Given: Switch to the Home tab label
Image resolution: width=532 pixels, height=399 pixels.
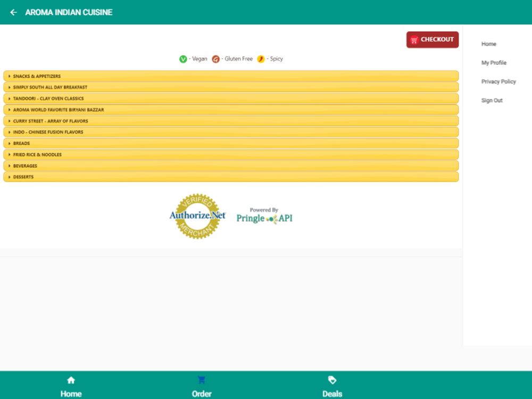Looking at the screenshot, I should 71,394.
